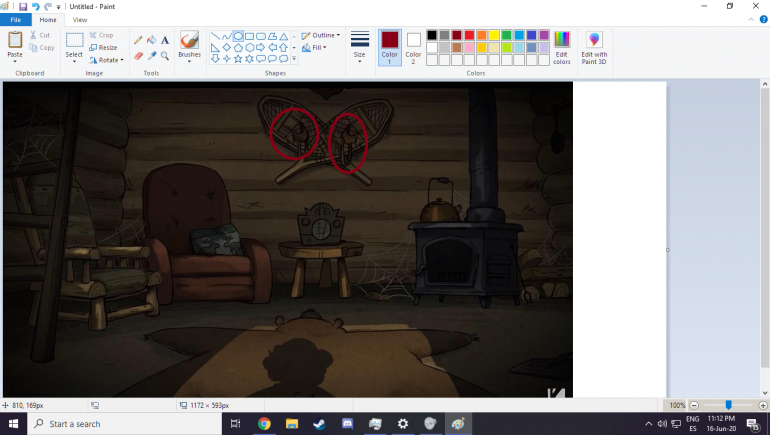Viewport: 770px width, 435px height.
Task: Choose the Rounded rectangle shape
Action: (x=261, y=36)
